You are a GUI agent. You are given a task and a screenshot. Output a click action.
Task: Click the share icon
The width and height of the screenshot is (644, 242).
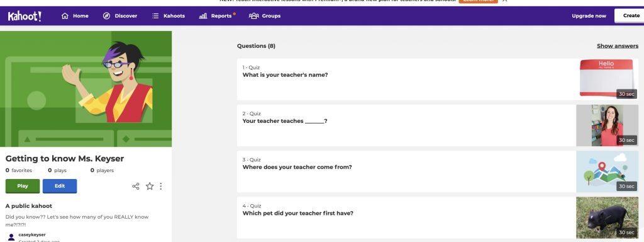[136, 187]
